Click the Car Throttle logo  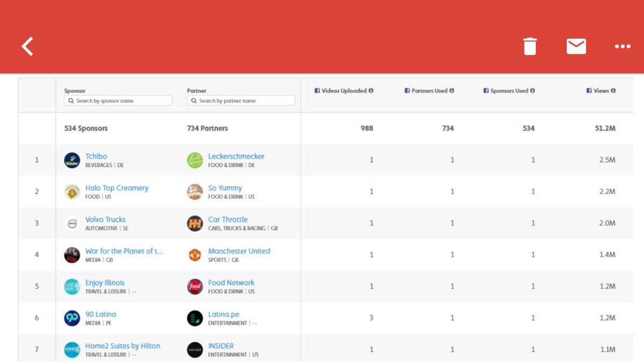click(x=195, y=223)
